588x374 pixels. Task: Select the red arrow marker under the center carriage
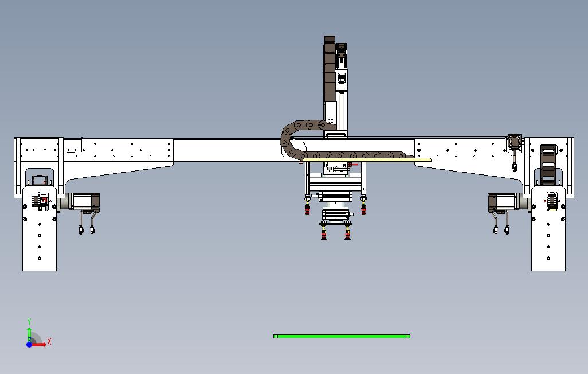click(352, 165)
